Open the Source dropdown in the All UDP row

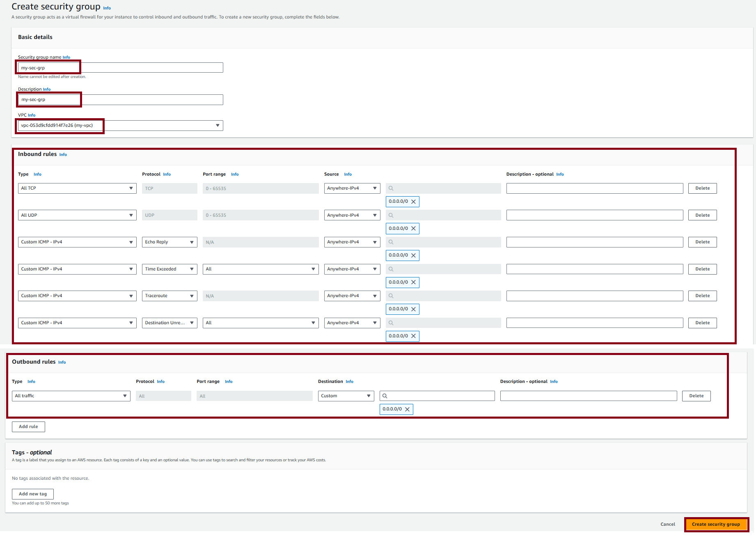click(x=352, y=215)
